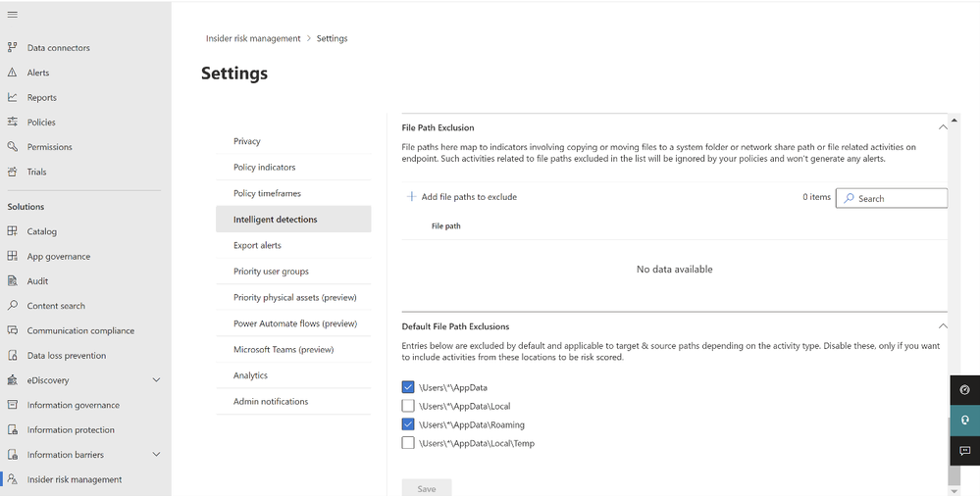Open Data connectors via its sidebar icon
Viewport: 980px width, 496px height.
pos(13,47)
